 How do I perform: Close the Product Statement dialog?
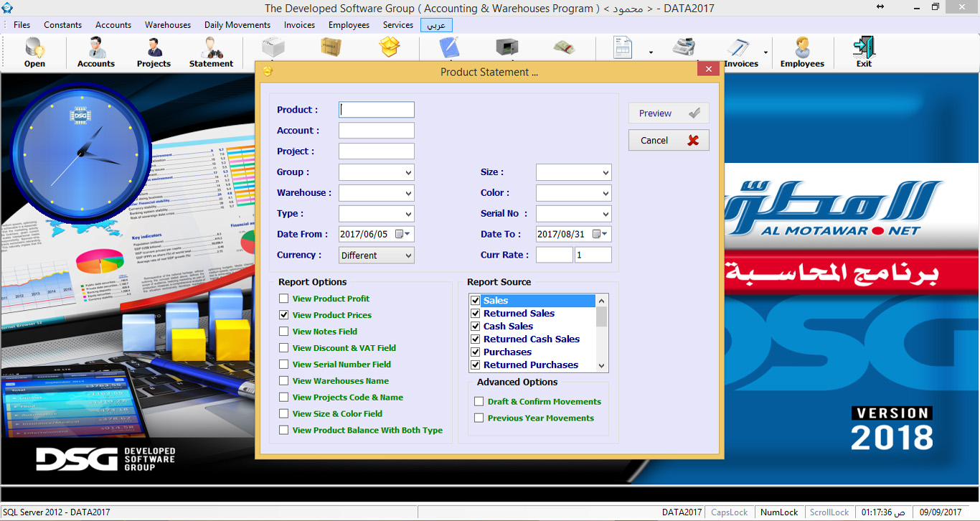pyautogui.click(x=708, y=69)
